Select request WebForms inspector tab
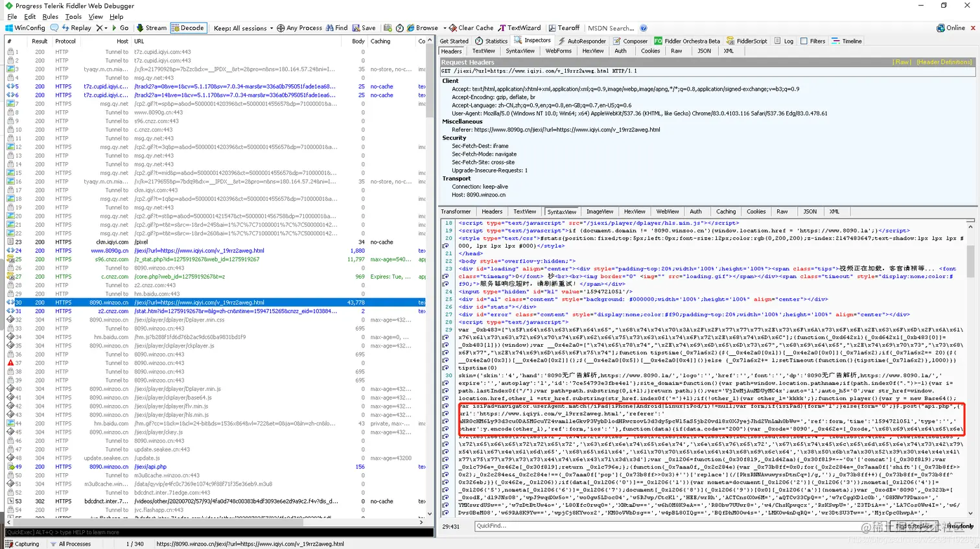 (x=558, y=51)
